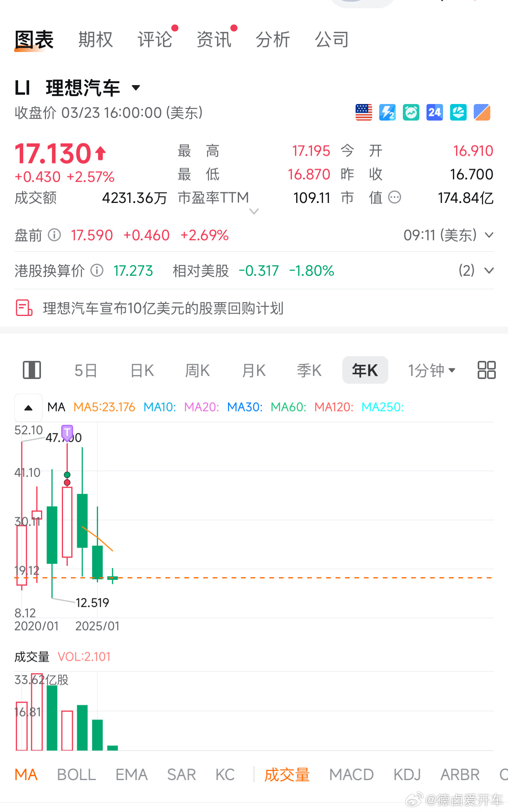Select the EMA main indicator
Screen dimensions: 508x812
[132, 775]
